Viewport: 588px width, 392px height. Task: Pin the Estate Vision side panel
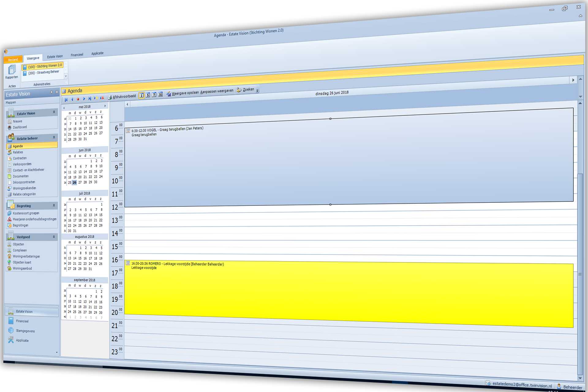click(51, 92)
